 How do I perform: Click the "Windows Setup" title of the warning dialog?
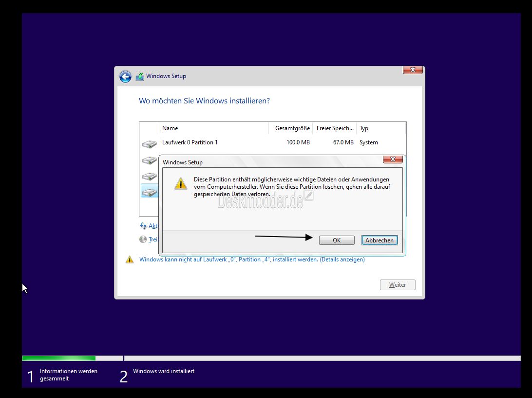(183, 162)
